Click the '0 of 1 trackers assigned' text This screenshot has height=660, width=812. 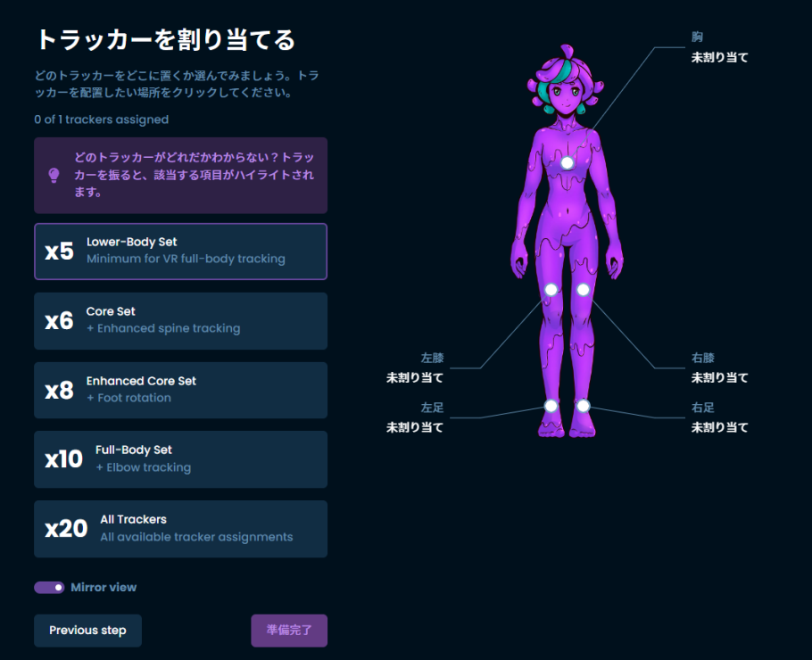(x=102, y=120)
